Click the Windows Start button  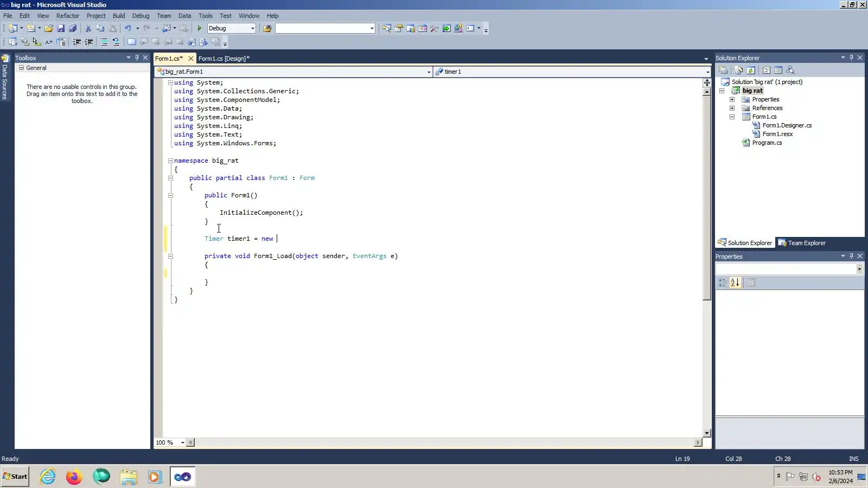click(15, 477)
